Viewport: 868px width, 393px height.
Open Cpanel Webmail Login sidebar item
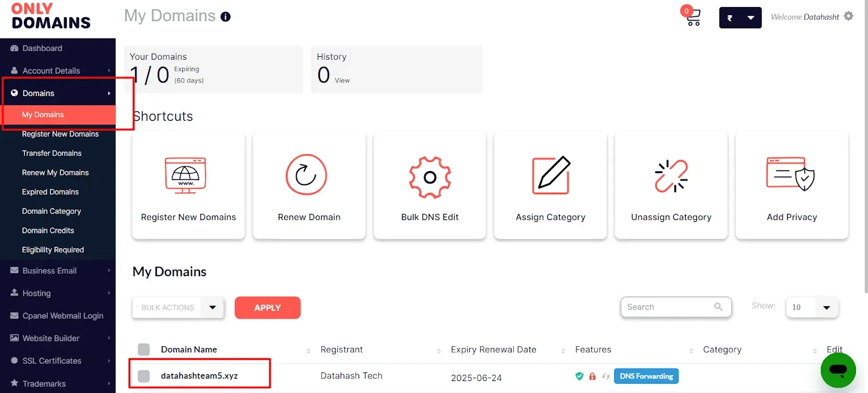pos(58,316)
